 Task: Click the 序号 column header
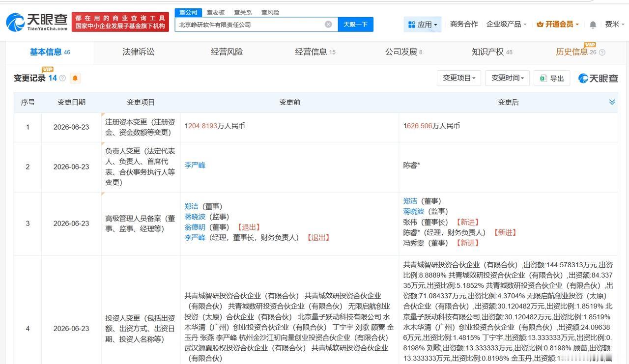tap(28, 102)
